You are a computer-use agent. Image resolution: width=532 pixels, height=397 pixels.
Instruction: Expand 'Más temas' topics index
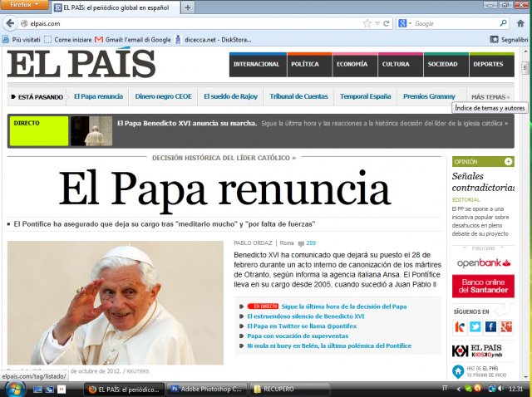(490, 97)
